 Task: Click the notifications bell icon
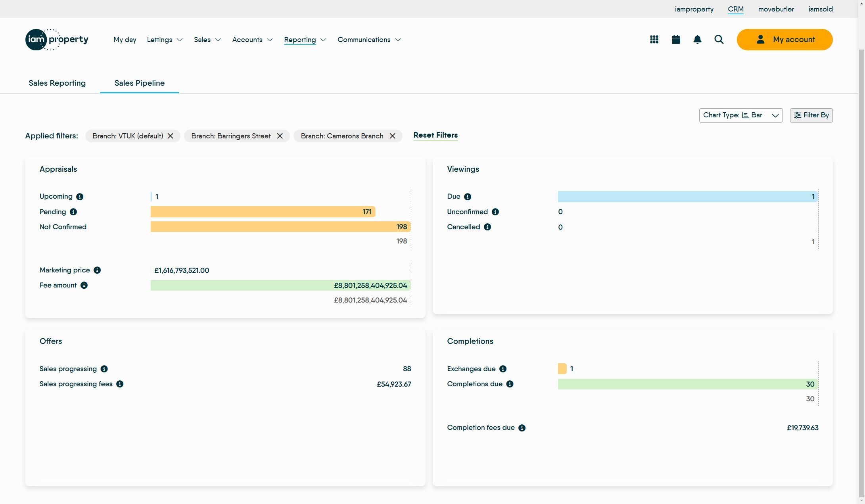tap(697, 40)
